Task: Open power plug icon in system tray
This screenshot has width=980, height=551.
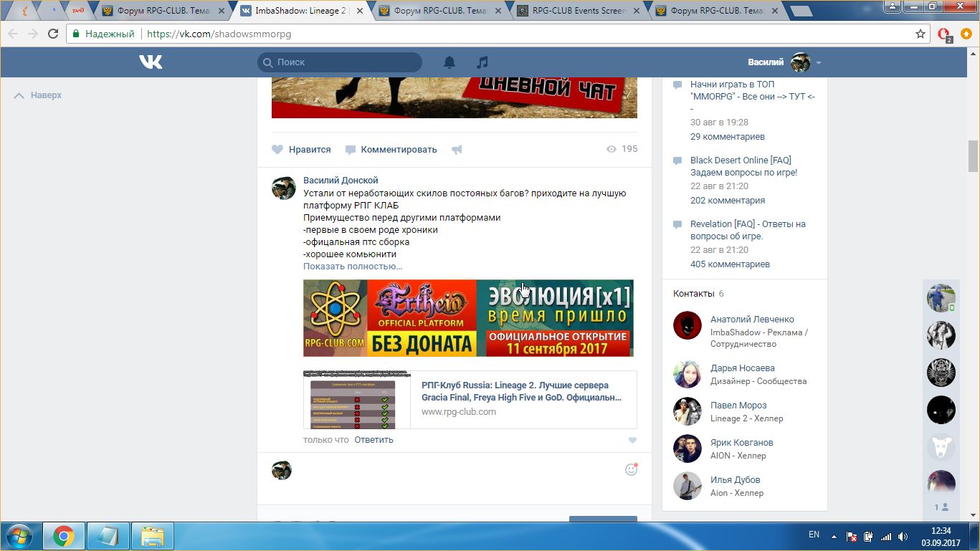Action: 868,536
